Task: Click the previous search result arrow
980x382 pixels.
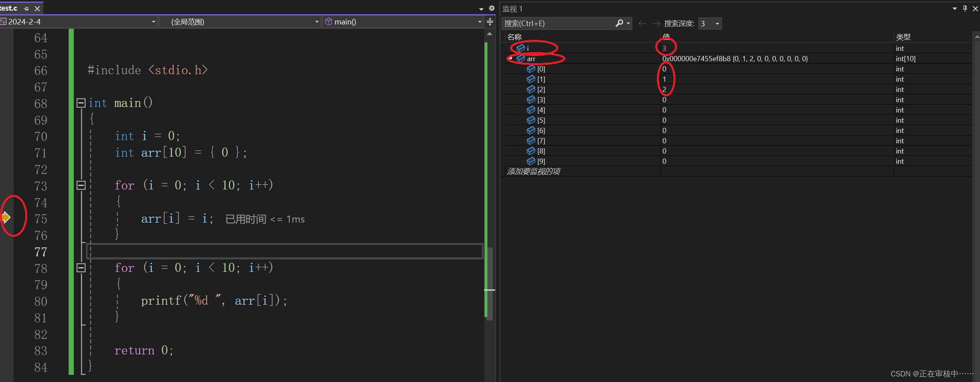Action: (x=642, y=24)
